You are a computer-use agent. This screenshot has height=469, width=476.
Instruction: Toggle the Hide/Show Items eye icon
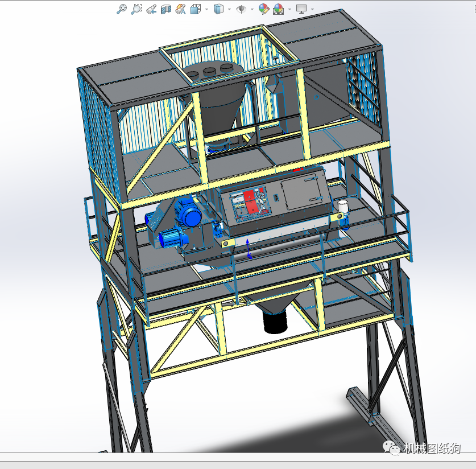[241, 9]
